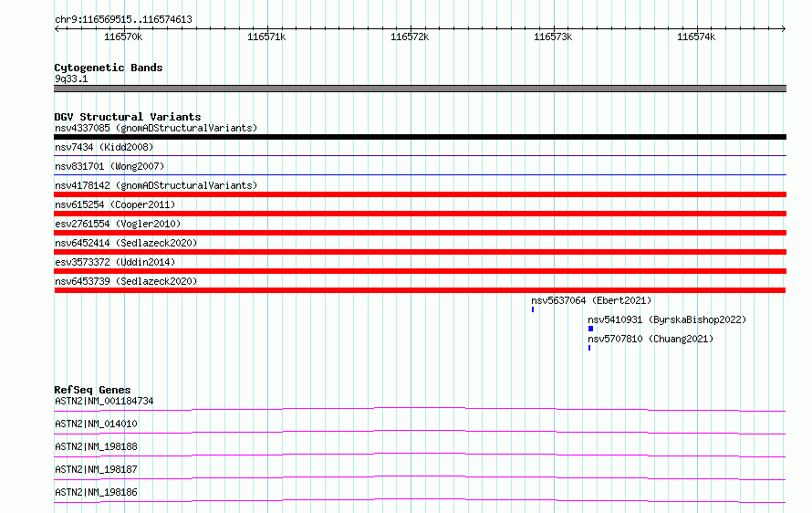Click the magenta ASTN2|NM_198188 transcript line
The width and height of the screenshot is (812, 513).
pos(420,455)
